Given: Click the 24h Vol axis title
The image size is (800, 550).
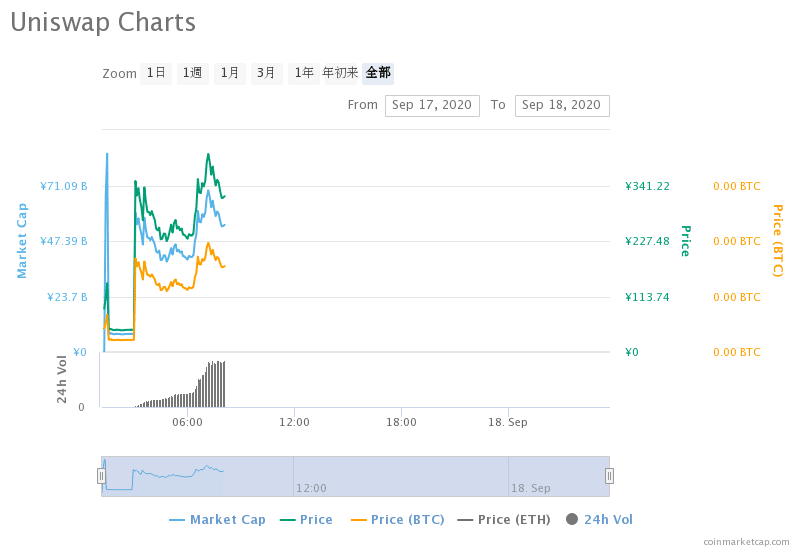Looking at the screenshot, I should (62, 379).
